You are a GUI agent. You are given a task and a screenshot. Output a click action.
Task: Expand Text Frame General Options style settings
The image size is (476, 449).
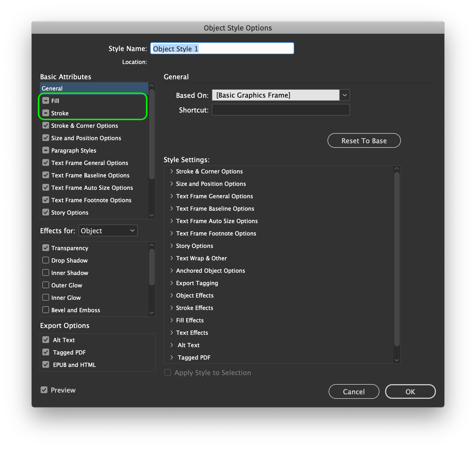(x=171, y=196)
